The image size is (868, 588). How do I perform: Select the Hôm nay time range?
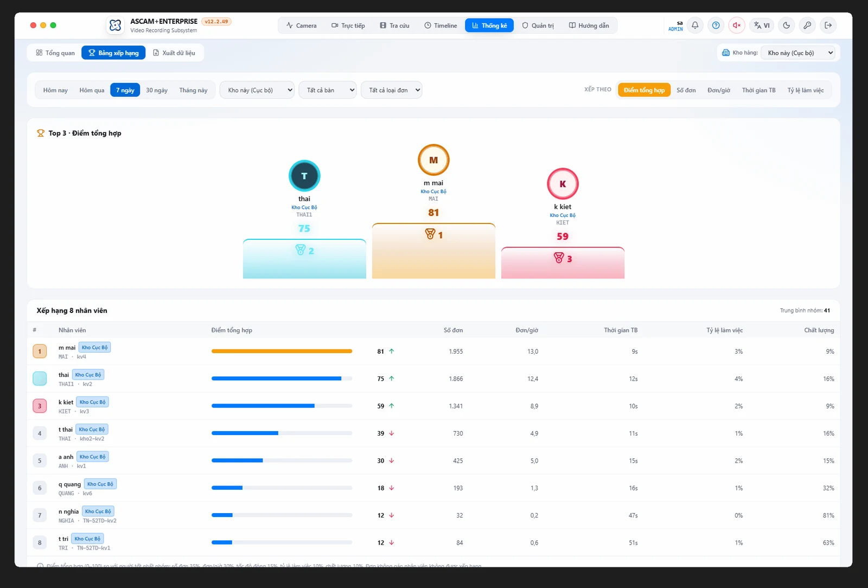click(x=55, y=90)
